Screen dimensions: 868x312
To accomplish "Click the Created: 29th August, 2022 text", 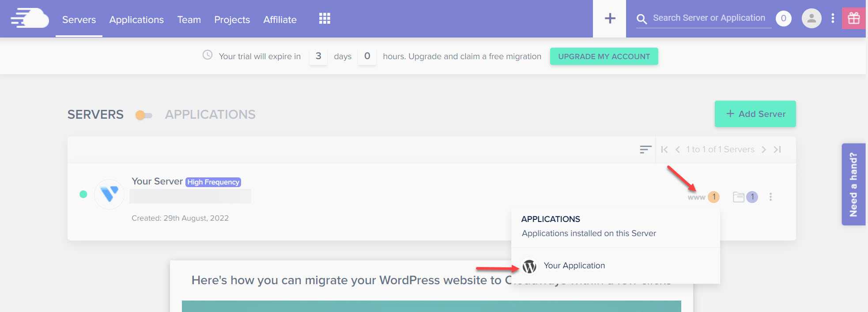I will [x=180, y=218].
